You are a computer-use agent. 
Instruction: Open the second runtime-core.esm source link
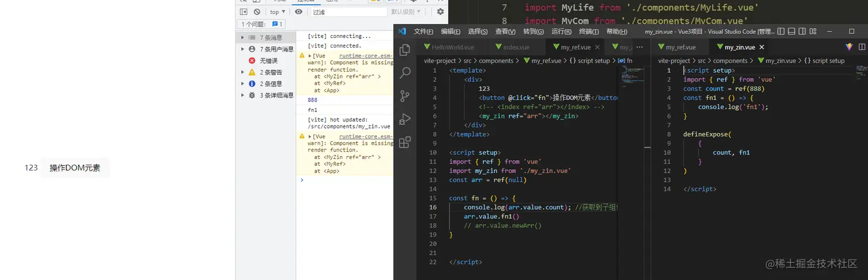coord(366,137)
